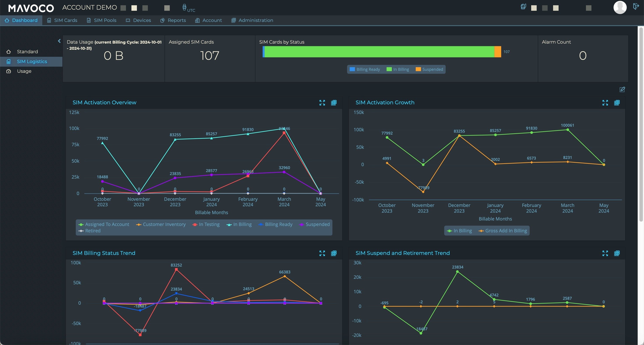Viewport: 644px width, 345px height.
Task: Click the orange Suspended status bar segment
Action: 498,52
